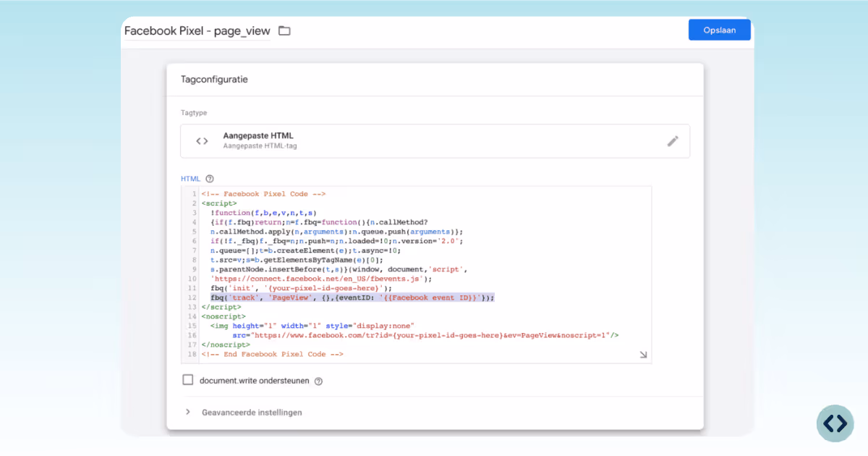Click the opening noscript tag line
Screen dimensions: 868x456
pos(224,316)
